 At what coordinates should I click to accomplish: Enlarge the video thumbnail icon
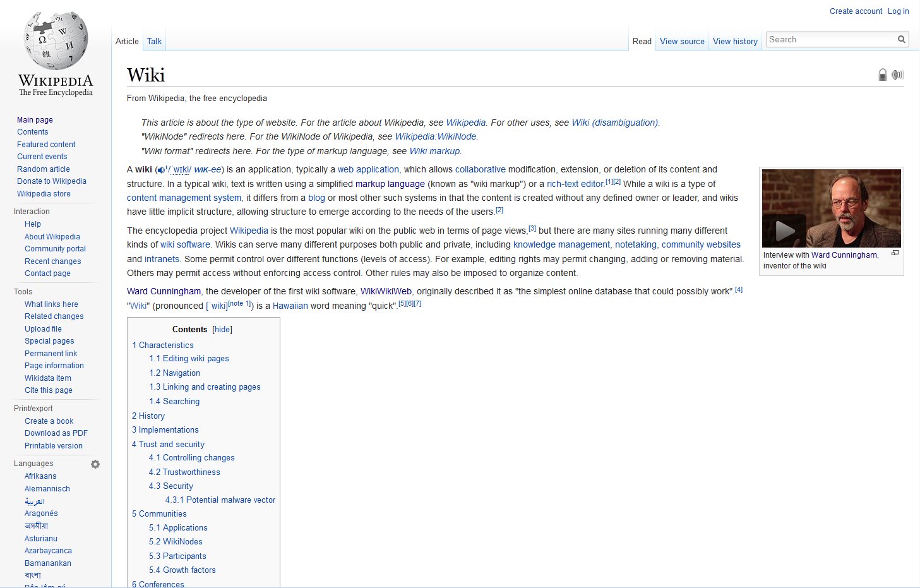coord(895,253)
